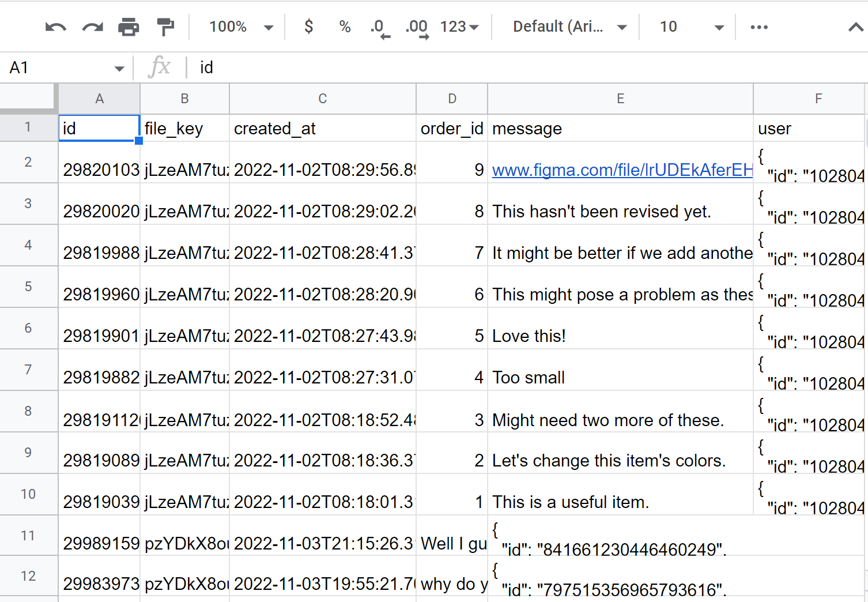Viewport: 868px width, 602px height.
Task: Click the Print icon
Action: (129, 27)
